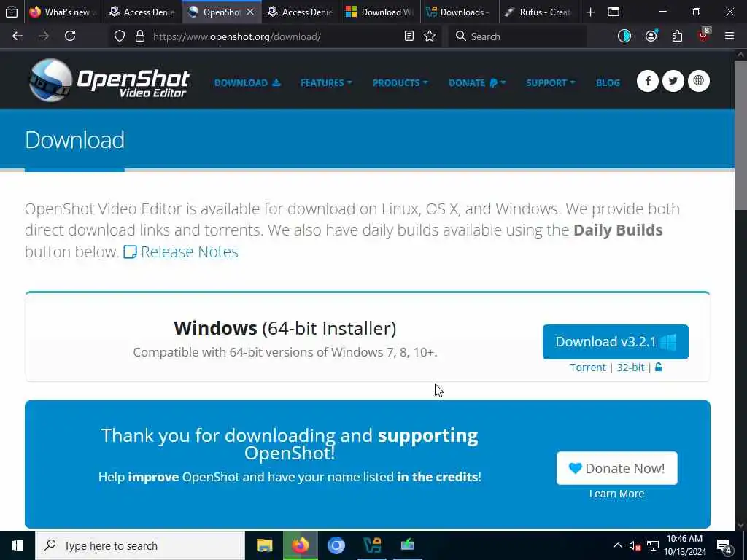Click the half-circle dark mode extension icon
Image resolution: width=747 pixels, height=560 pixels.
click(624, 36)
